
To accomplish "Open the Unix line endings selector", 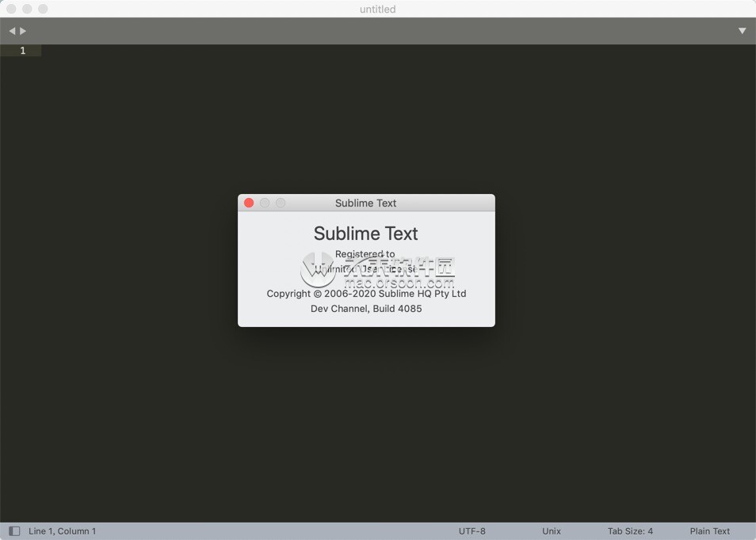I will pyautogui.click(x=551, y=530).
